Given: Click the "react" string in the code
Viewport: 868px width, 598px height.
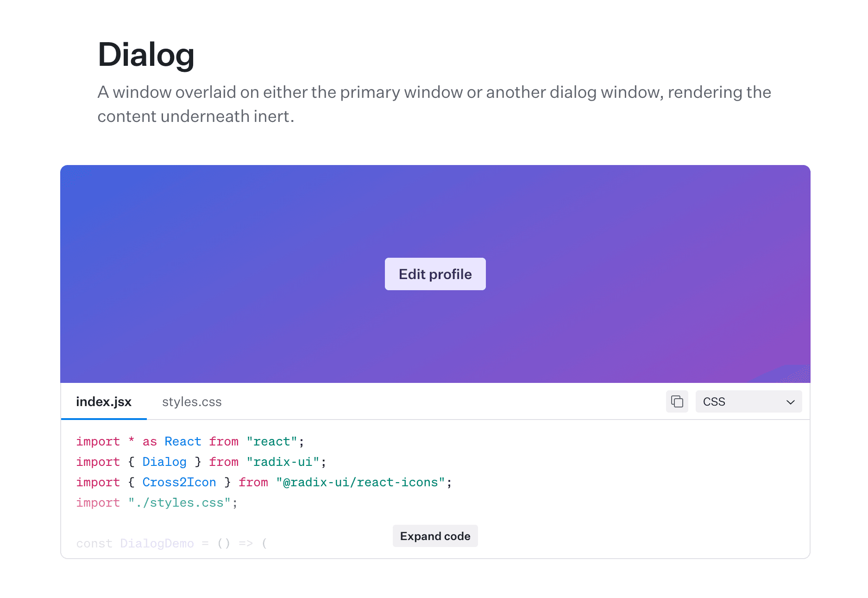Looking at the screenshot, I should coord(272,441).
